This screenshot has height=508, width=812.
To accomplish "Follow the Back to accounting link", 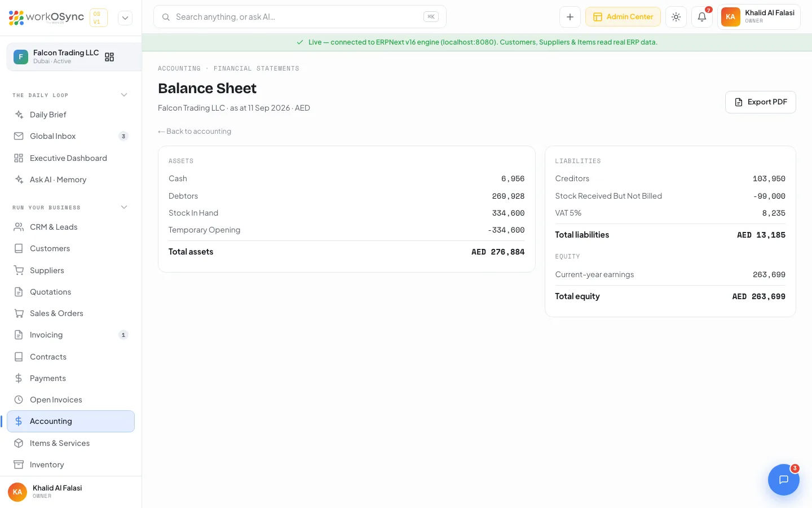I will (195, 132).
